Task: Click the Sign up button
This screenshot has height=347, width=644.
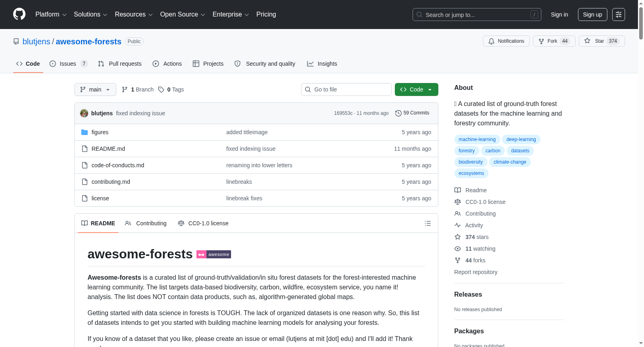Action: pos(592,15)
